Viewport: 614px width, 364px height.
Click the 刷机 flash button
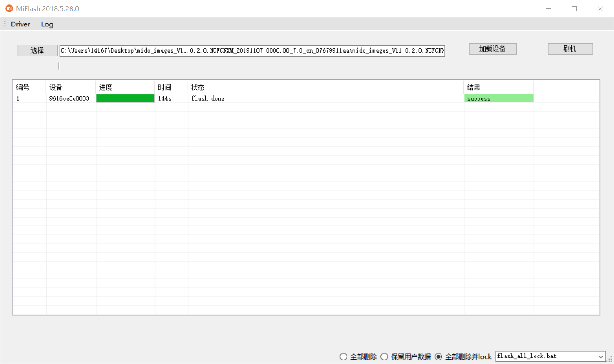[x=570, y=49]
